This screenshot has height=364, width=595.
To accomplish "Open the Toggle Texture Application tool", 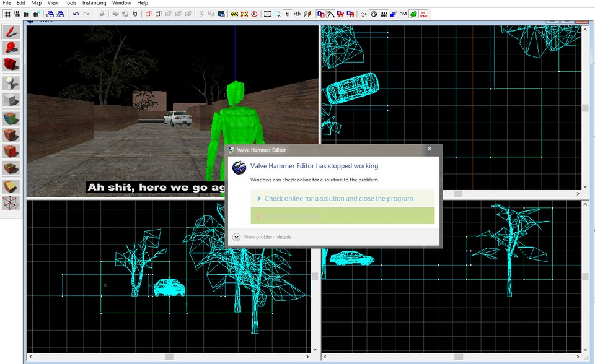I will pos(11,118).
